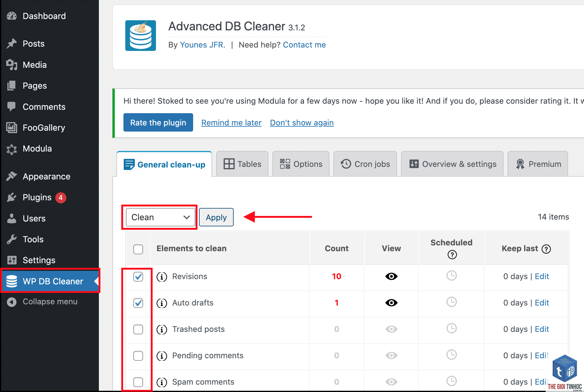Check the Pending comments checkbox
The width and height of the screenshot is (584, 392).
point(138,356)
